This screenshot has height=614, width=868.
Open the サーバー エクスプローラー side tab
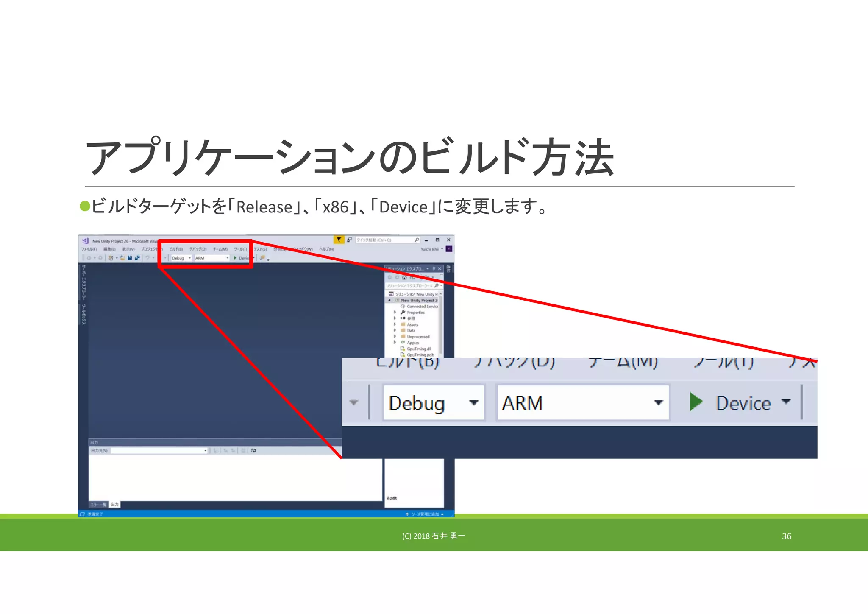[83, 282]
